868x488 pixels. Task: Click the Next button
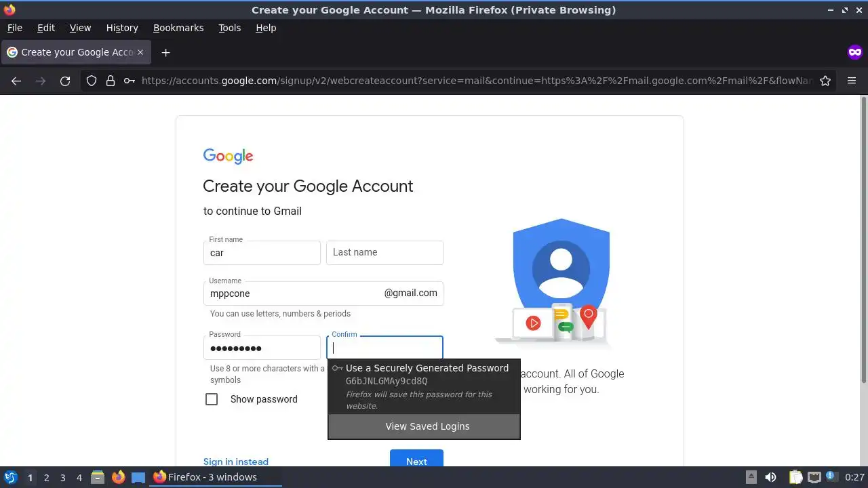pos(416,458)
